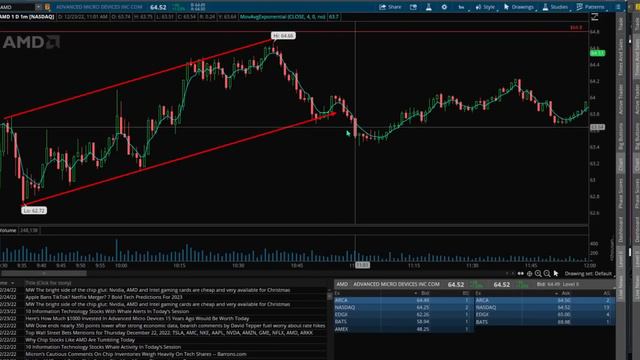Click the MovAvgExponential study label
Image resolution: width=640 pixels, height=360 pixels.
(x=283, y=17)
